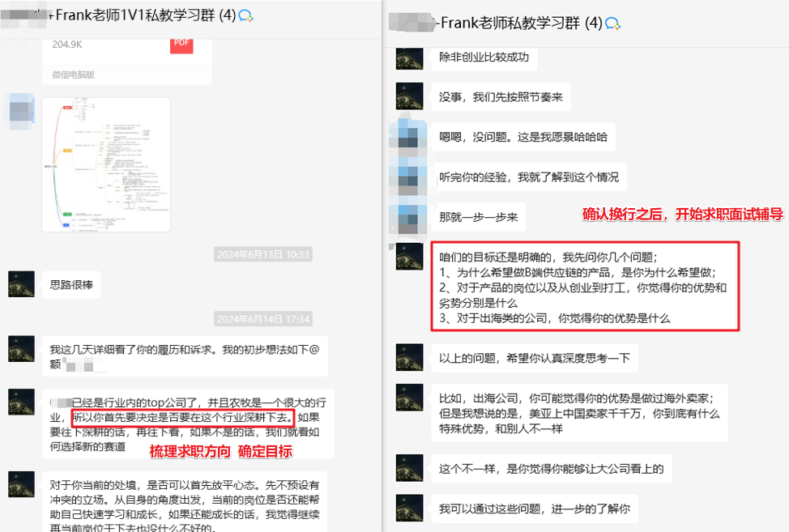The height and width of the screenshot is (532, 789).
Task: Select the red-boxed three questions message
Action: tap(585, 287)
